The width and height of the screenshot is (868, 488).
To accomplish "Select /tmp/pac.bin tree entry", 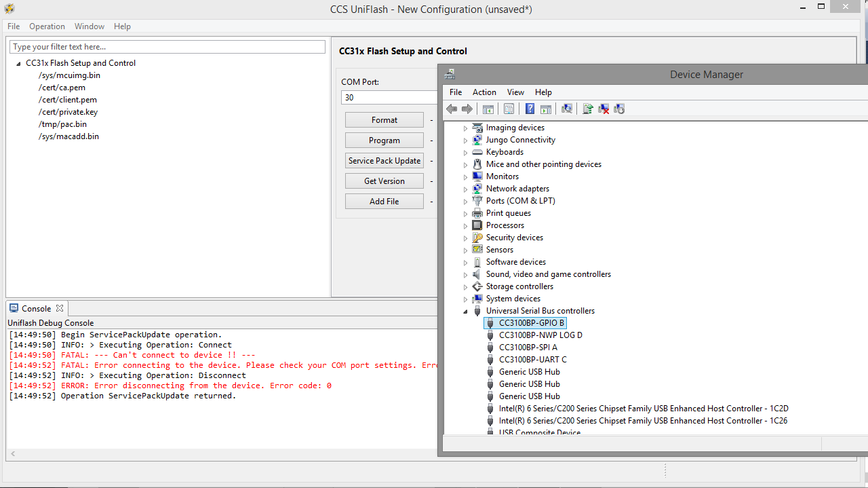I will 62,124.
